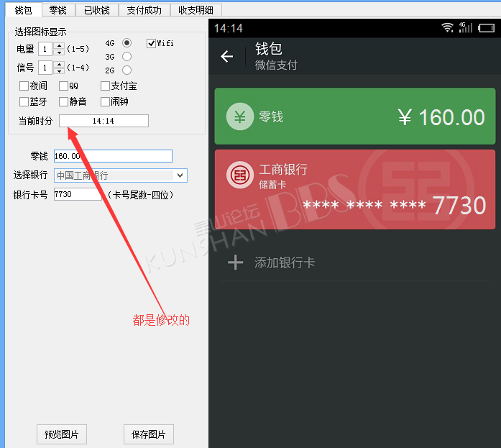
Task: Tap the back arrow in the wallet preview
Action: [227, 57]
